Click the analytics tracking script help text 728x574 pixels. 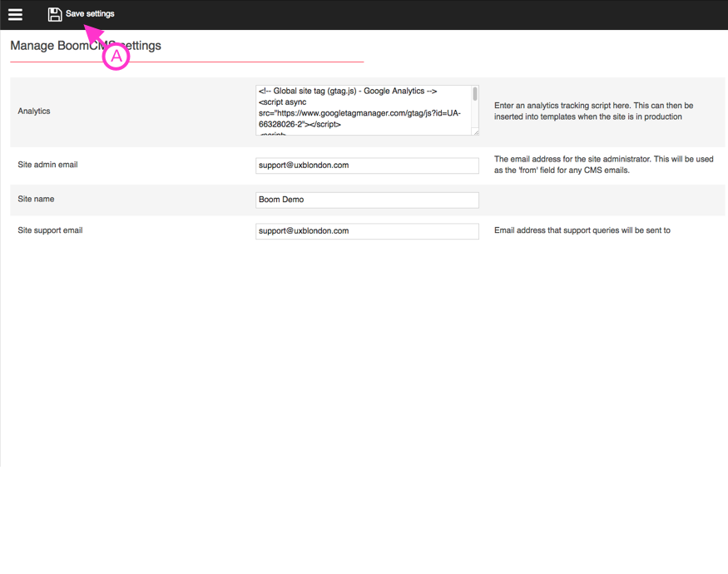[x=594, y=111]
